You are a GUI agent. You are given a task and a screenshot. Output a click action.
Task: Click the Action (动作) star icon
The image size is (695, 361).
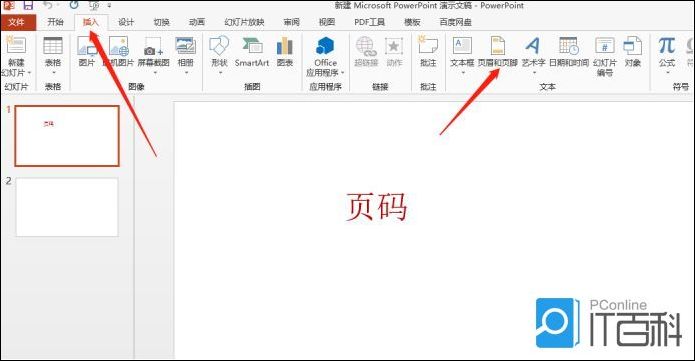click(394, 45)
